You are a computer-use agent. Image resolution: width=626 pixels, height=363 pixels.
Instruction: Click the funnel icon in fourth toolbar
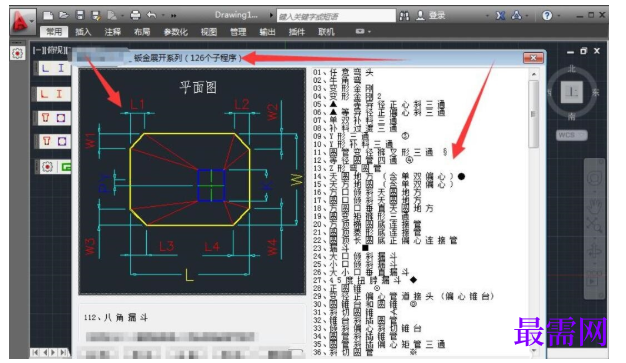[x=47, y=141]
